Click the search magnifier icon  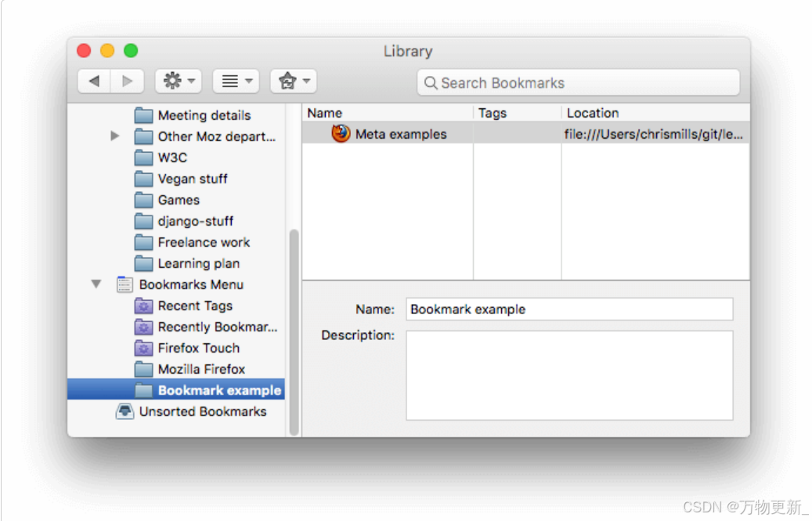[431, 83]
